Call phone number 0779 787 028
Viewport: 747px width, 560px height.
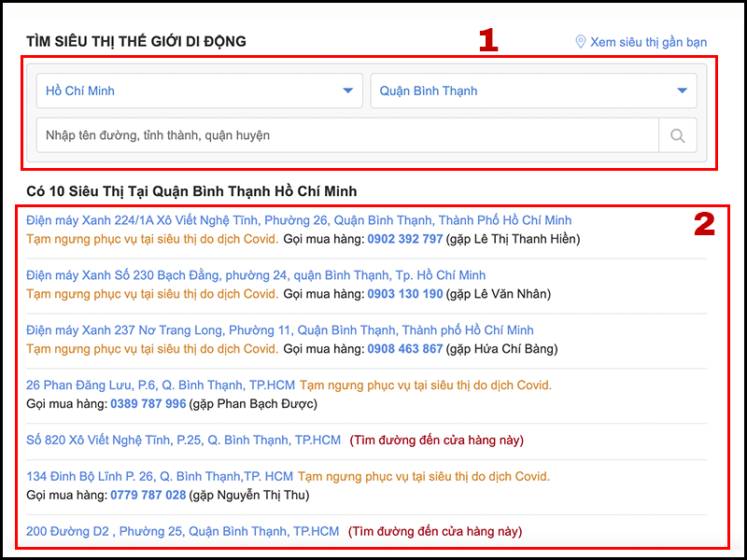point(148,496)
